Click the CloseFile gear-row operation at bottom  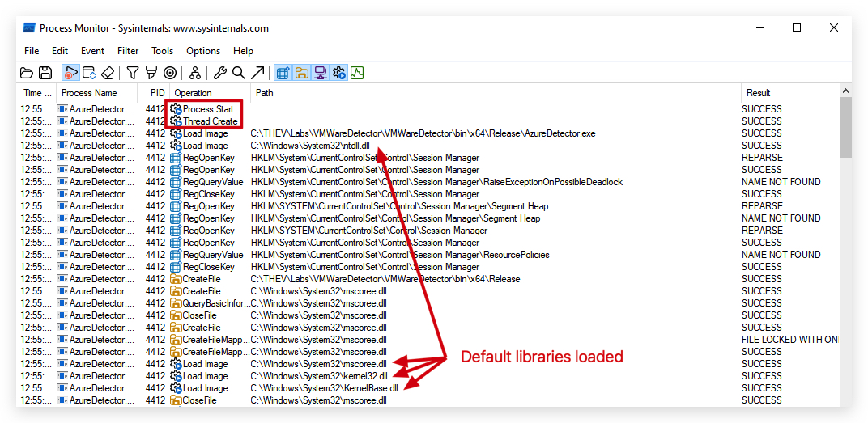(199, 400)
